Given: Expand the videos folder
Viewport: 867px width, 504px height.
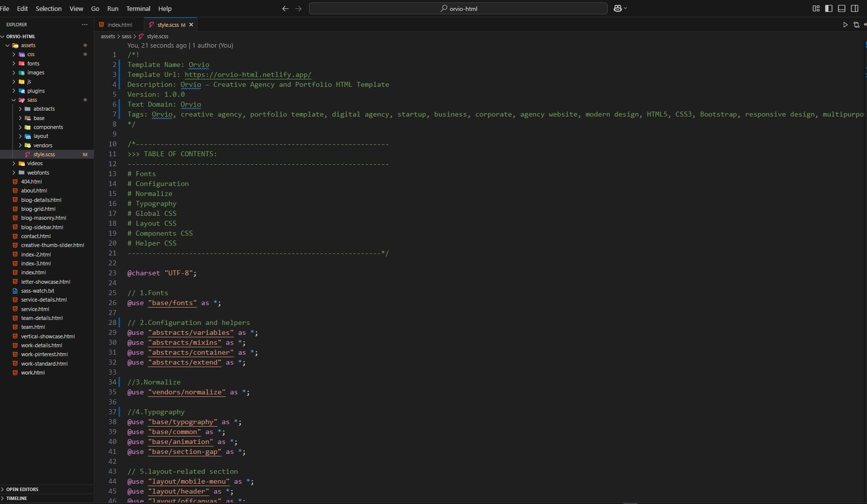Looking at the screenshot, I should pos(47,163).
